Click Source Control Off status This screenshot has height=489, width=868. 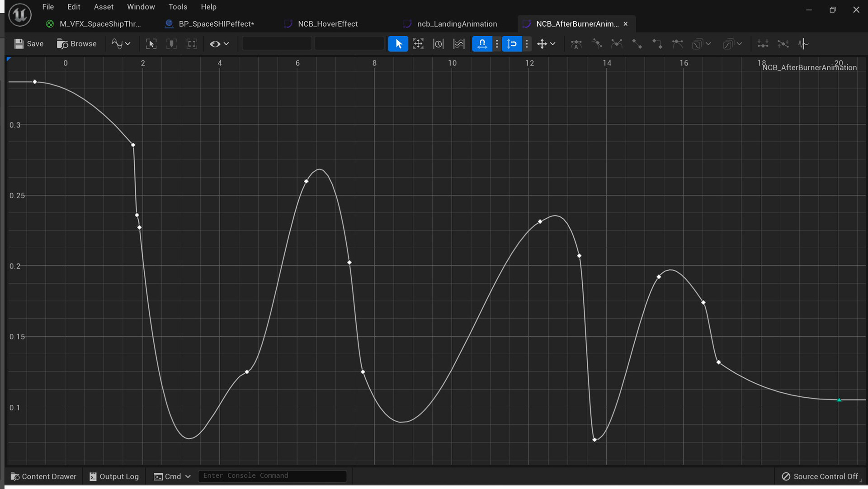click(x=820, y=476)
